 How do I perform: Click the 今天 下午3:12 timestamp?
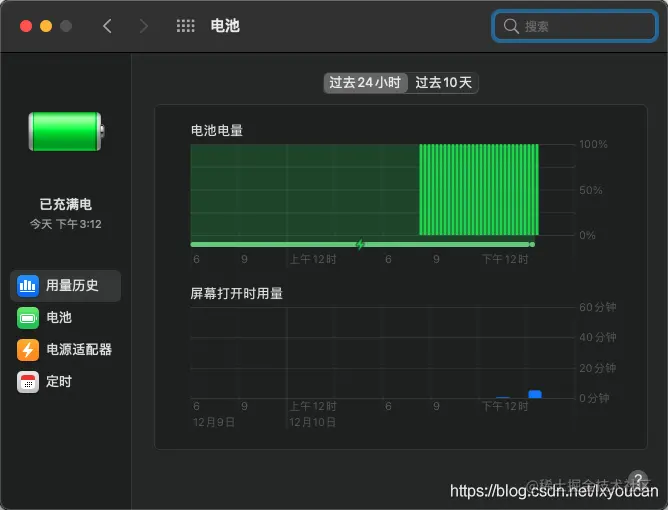[66, 224]
